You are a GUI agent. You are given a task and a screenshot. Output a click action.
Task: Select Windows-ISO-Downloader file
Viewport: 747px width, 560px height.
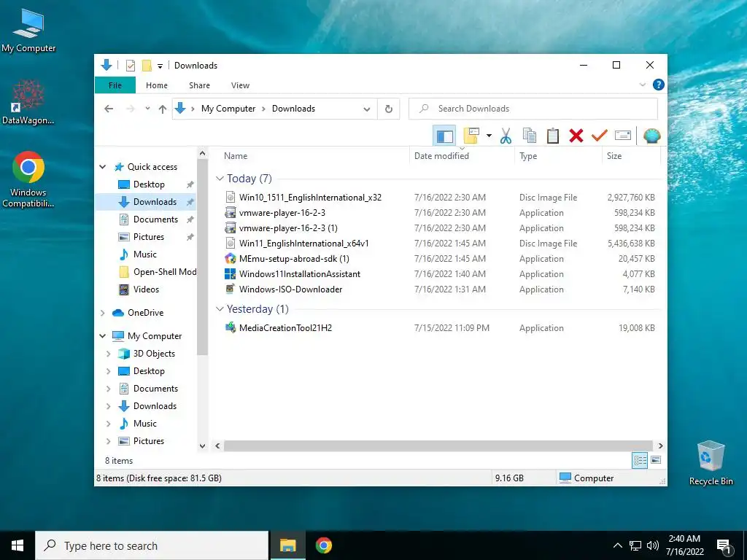point(440,289)
